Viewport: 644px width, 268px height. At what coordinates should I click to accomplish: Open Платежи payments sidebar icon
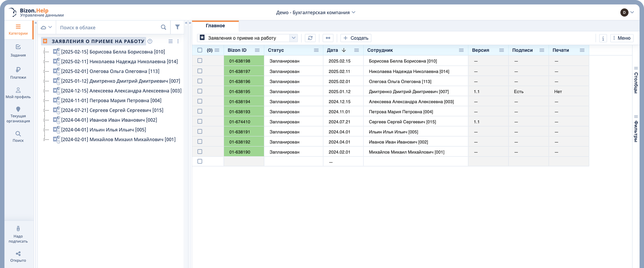point(18,73)
